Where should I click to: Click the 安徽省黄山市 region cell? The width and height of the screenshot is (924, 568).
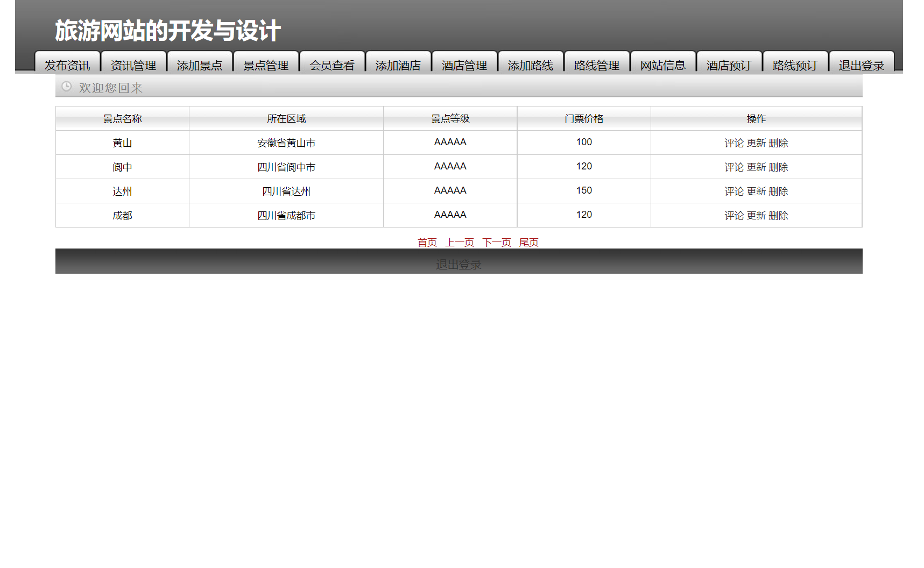click(286, 143)
